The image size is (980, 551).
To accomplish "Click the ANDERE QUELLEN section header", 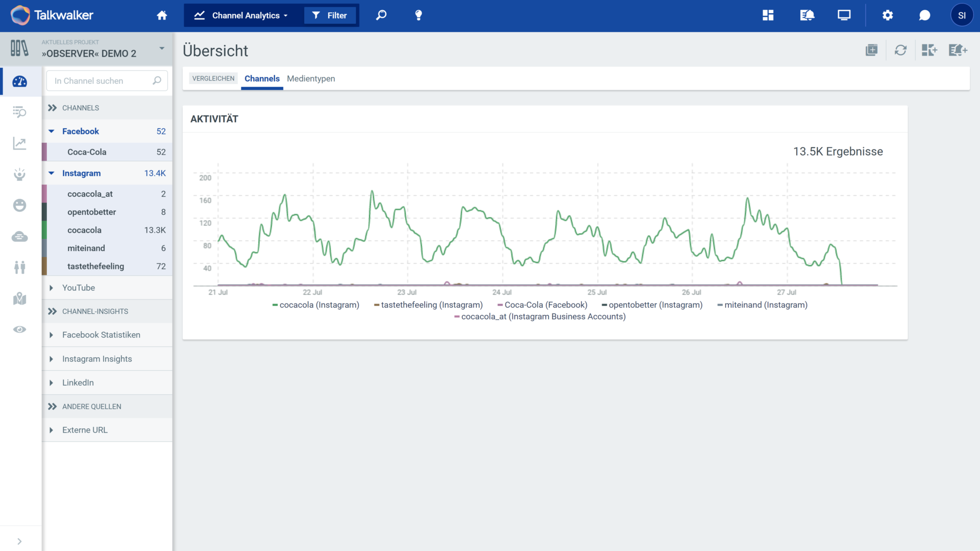I will [107, 407].
